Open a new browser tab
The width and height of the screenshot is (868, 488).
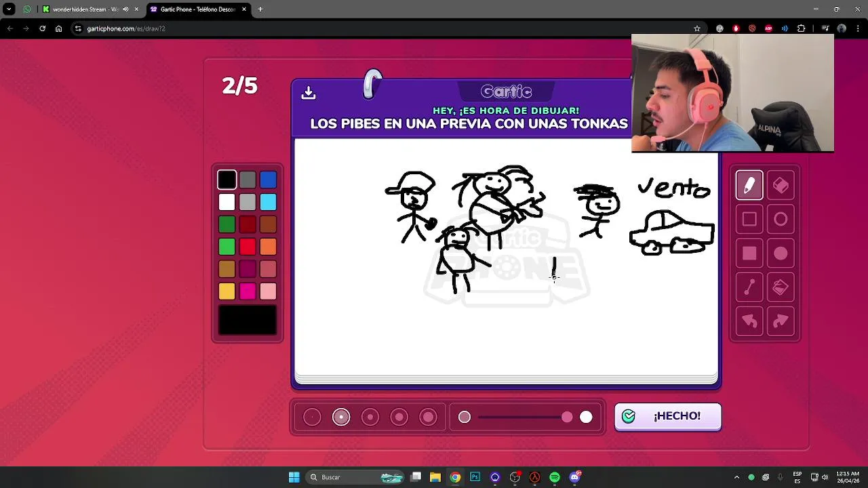click(260, 9)
